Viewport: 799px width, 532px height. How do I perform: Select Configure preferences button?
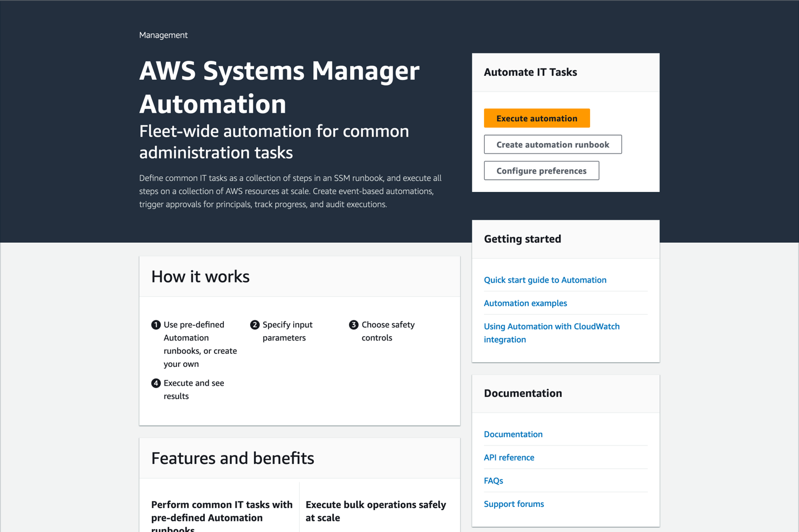tap(541, 171)
